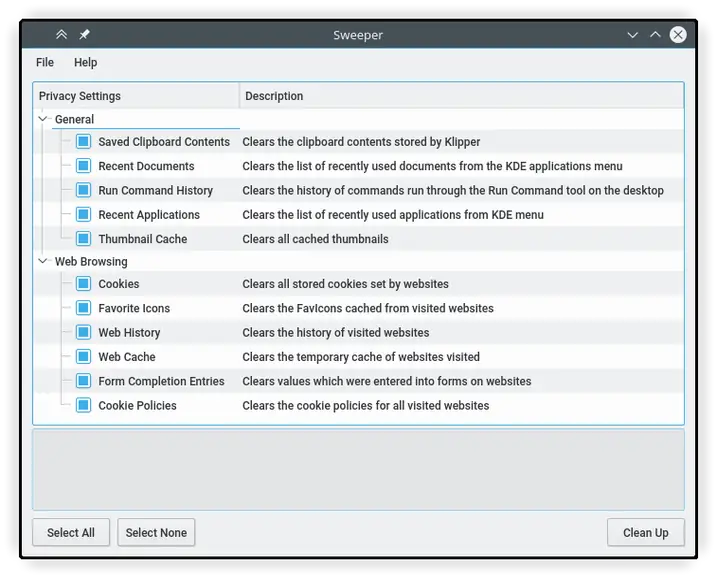Uncheck the Web History checkbox
The image size is (717, 578).
pyautogui.click(x=83, y=332)
